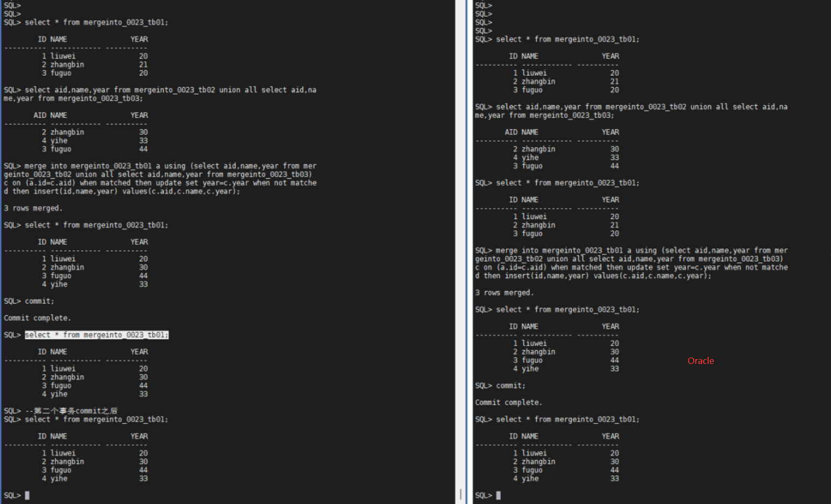Click the AID column header in the right terminal

click(x=511, y=132)
